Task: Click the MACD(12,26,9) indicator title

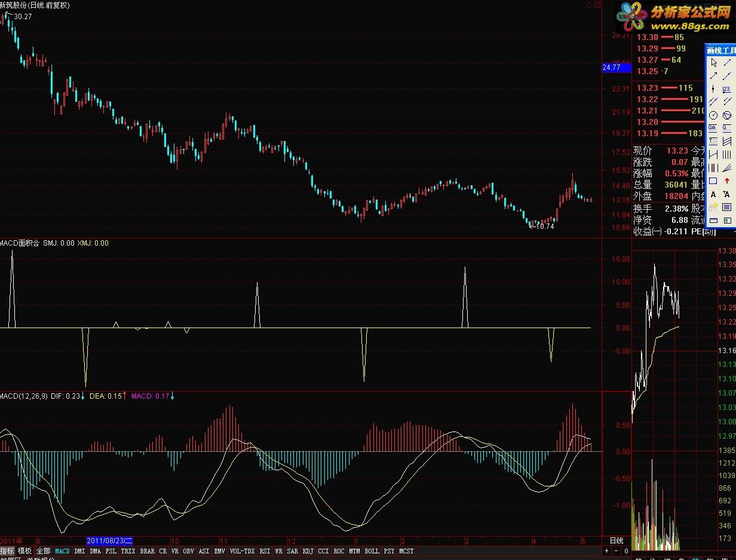Action: click(24, 396)
